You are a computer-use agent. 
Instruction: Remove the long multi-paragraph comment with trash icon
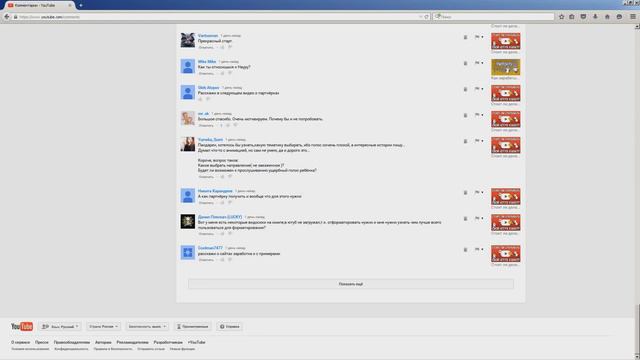click(465, 141)
